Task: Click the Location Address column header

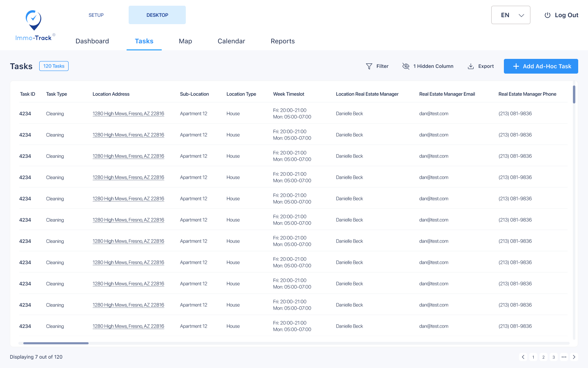Action: (x=111, y=94)
